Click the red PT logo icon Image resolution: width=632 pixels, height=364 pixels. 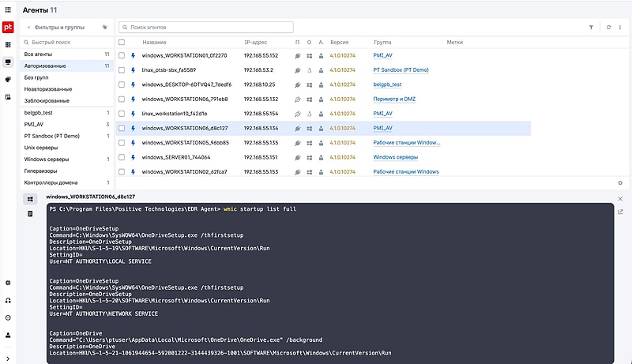(x=8, y=27)
